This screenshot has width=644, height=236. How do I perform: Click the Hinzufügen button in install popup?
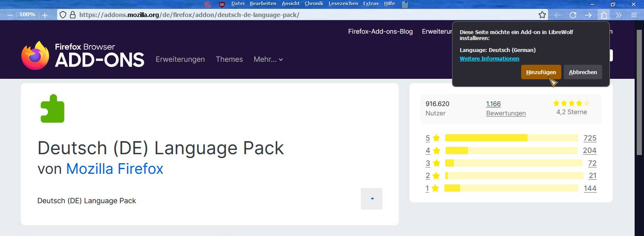click(541, 72)
